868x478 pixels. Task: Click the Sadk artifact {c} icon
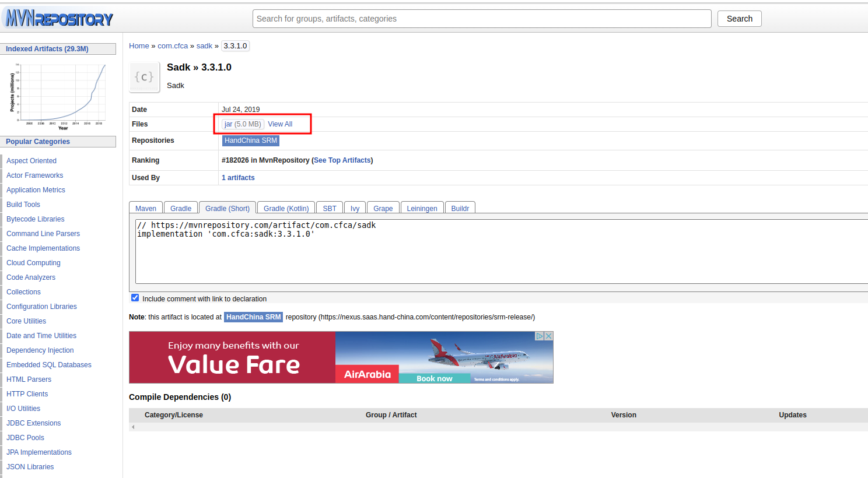[144, 77]
